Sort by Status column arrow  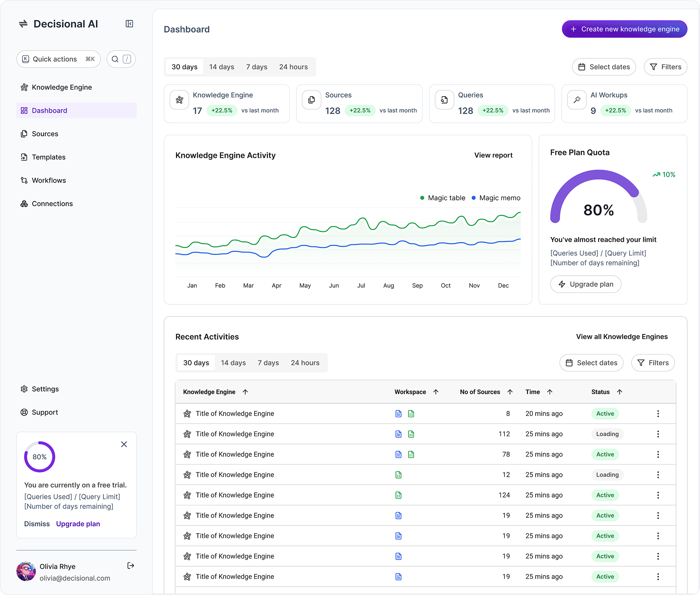tap(620, 392)
